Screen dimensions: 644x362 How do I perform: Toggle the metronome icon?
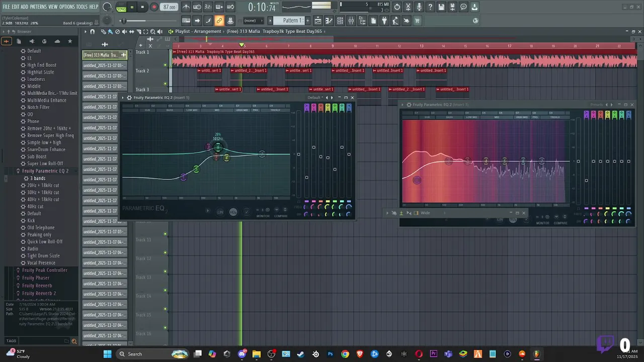186,7
